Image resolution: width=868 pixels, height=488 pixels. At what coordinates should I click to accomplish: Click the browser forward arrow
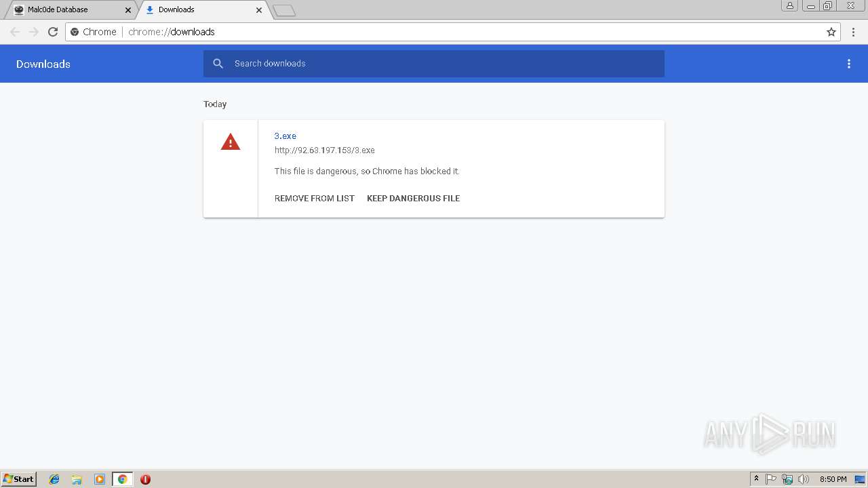pyautogui.click(x=34, y=32)
